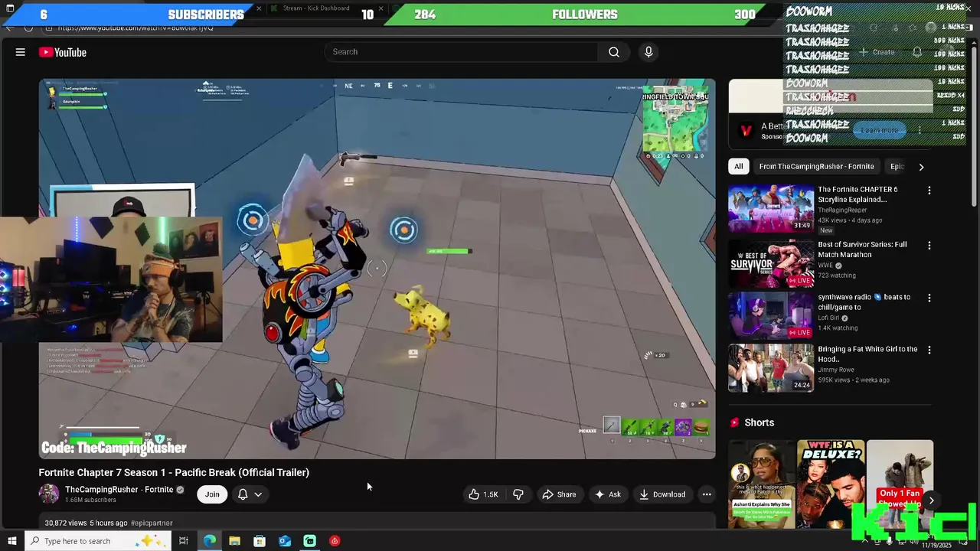Open notification bell dropdown for the channel
The image size is (980, 551).
click(x=250, y=494)
